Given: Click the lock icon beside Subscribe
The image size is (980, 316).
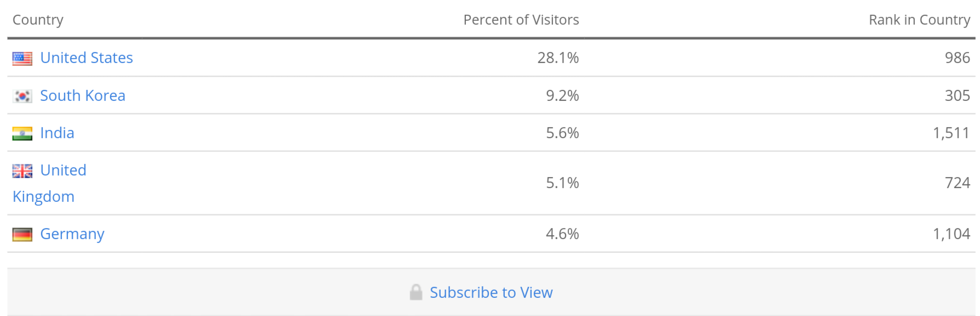Looking at the screenshot, I should click(x=416, y=292).
